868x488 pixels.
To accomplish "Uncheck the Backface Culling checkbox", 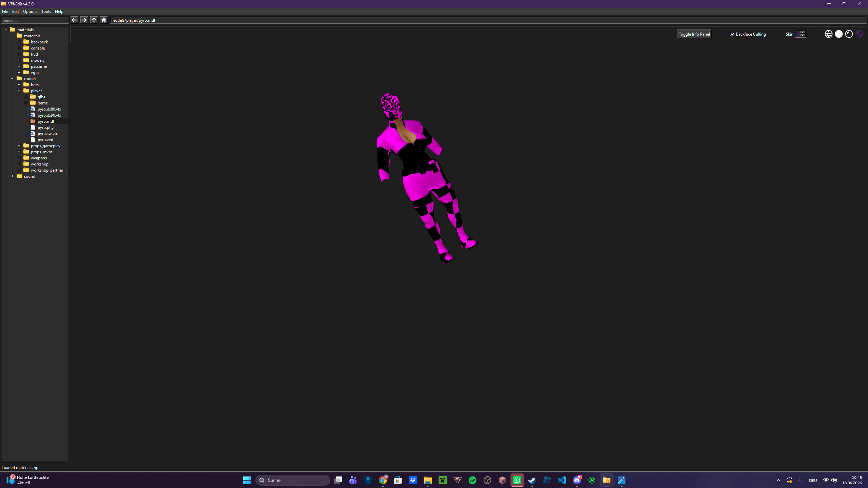I will point(732,34).
